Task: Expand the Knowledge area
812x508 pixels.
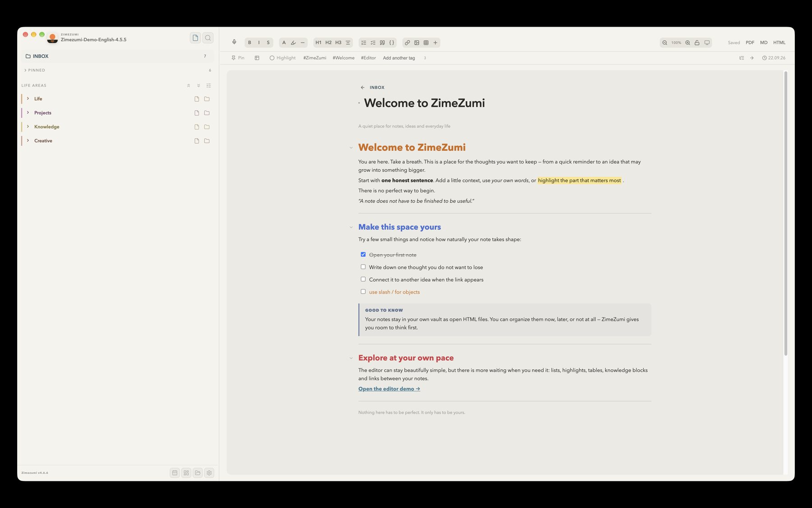Action: click(x=28, y=126)
